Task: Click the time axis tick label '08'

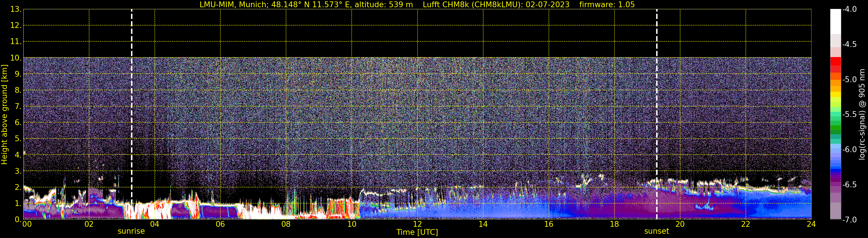Action: pyautogui.click(x=286, y=224)
